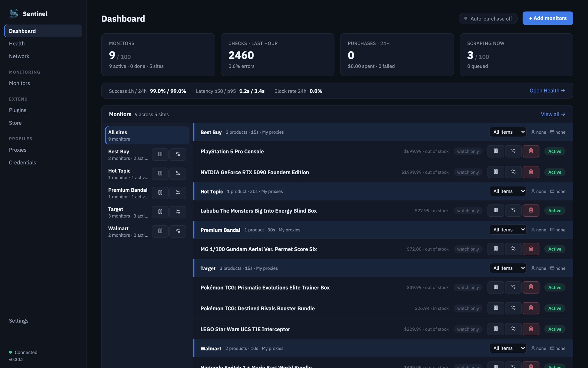Navigate to Proxies profile page
Image resolution: width=588 pixels, height=368 pixels.
pos(43,150)
